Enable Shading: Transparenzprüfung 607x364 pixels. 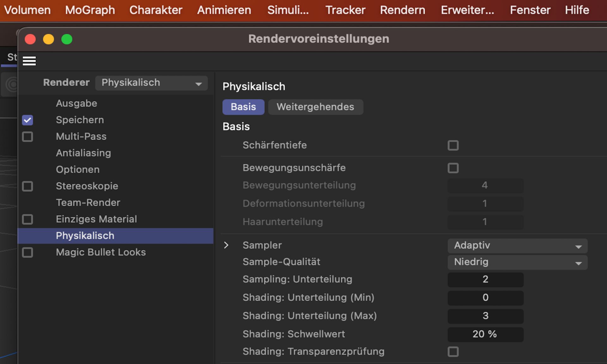click(x=453, y=351)
